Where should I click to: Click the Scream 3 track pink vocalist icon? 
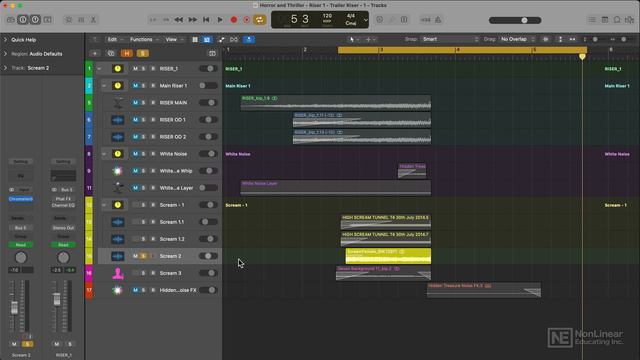[x=118, y=273]
